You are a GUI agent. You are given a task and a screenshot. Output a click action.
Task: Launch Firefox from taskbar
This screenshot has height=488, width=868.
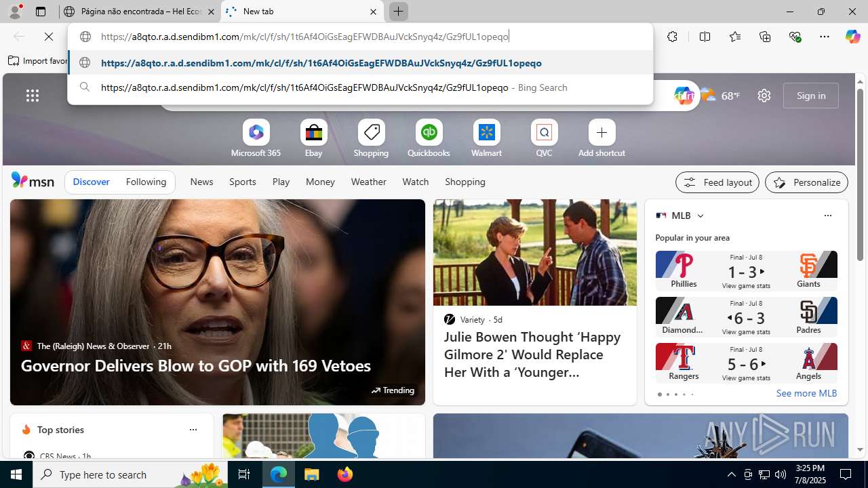(x=345, y=474)
